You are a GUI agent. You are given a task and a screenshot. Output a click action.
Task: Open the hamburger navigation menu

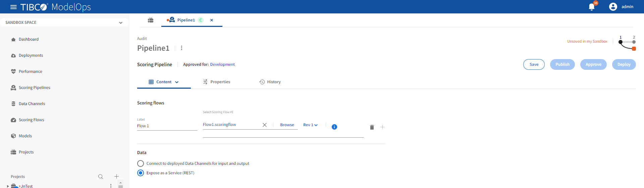pyautogui.click(x=13, y=7)
